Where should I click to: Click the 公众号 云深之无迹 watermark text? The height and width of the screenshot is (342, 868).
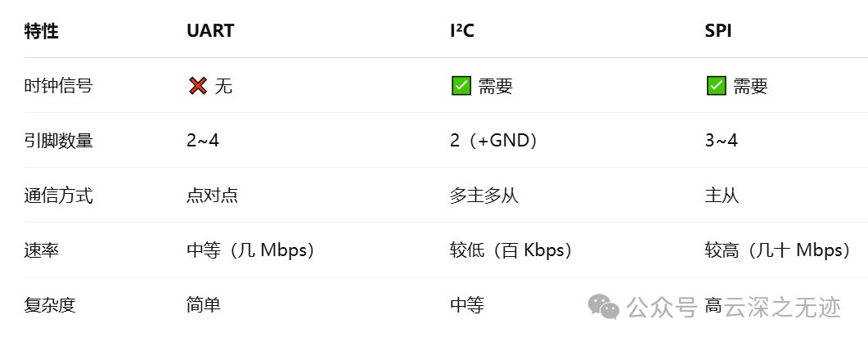(734, 307)
